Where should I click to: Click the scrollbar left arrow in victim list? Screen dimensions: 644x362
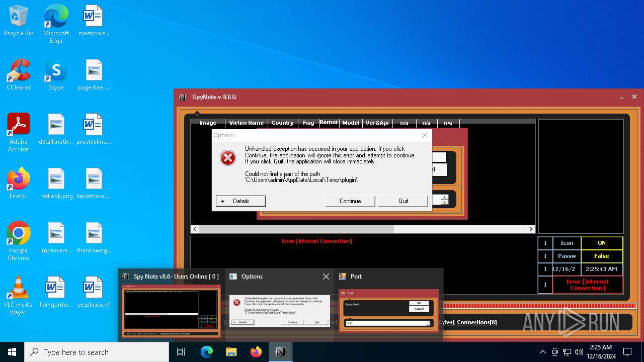click(x=195, y=229)
